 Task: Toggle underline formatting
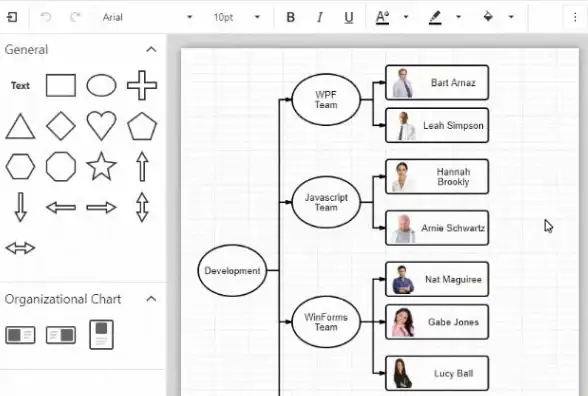click(x=349, y=17)
